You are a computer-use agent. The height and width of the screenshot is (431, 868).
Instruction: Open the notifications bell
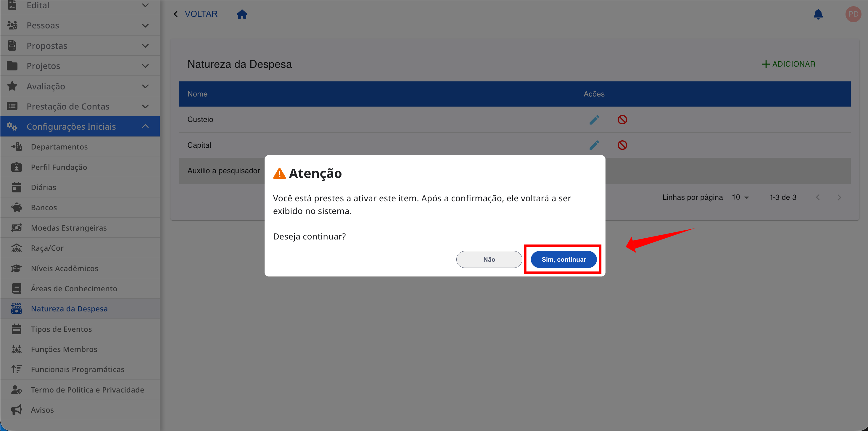click(818, 14)
